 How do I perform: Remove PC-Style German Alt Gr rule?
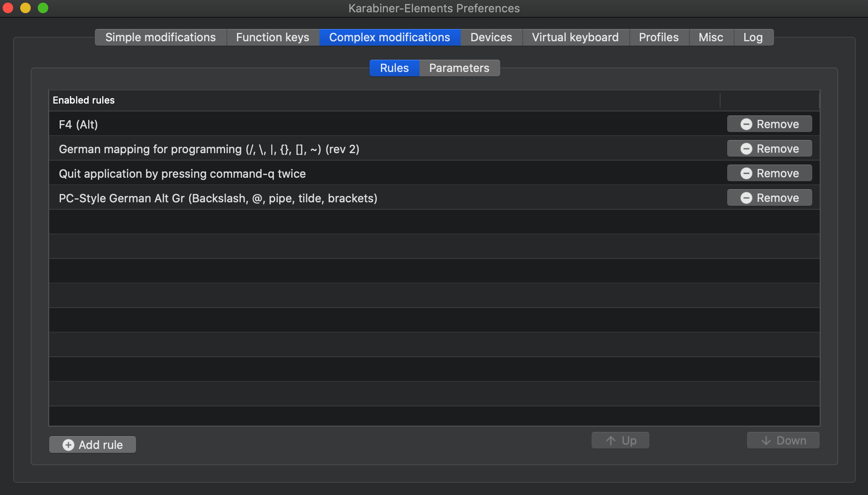click(x=770, y=197)
